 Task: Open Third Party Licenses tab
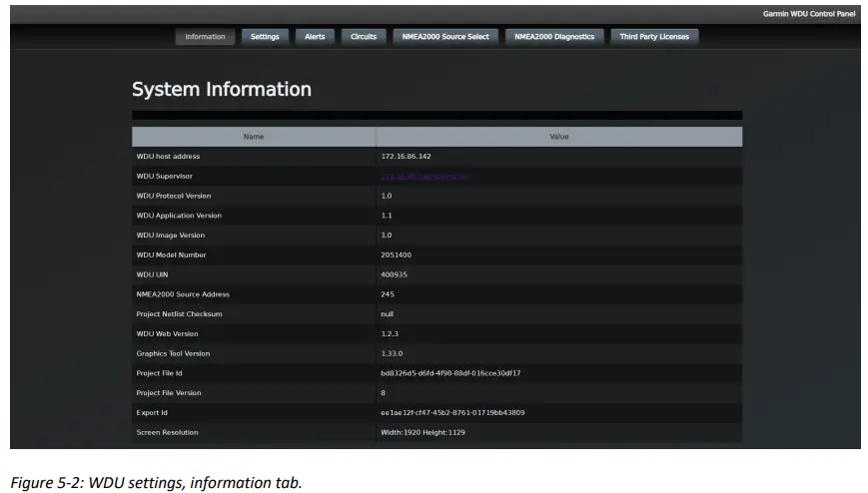[654, 37]
